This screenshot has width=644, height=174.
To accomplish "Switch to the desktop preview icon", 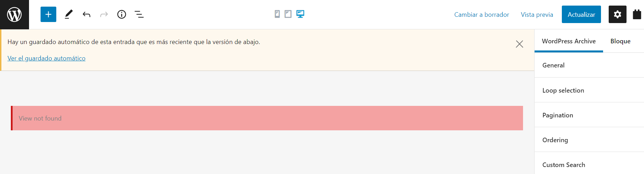I will pos(300,14).
